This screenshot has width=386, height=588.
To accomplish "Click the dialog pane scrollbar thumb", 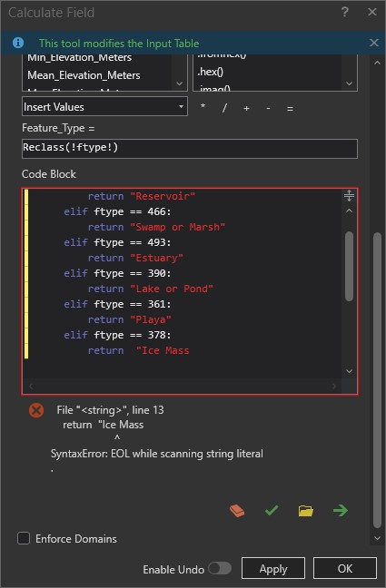I will coord(377,378).
